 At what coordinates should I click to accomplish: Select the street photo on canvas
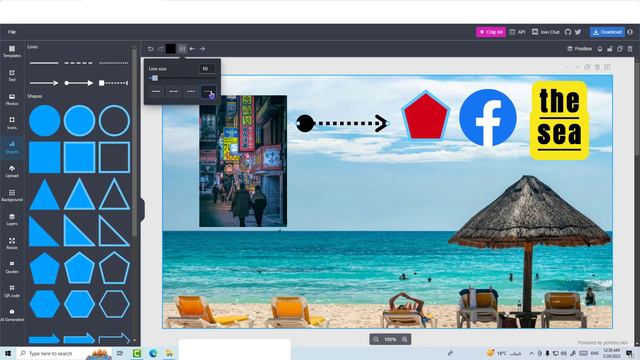tap(243, 161)
